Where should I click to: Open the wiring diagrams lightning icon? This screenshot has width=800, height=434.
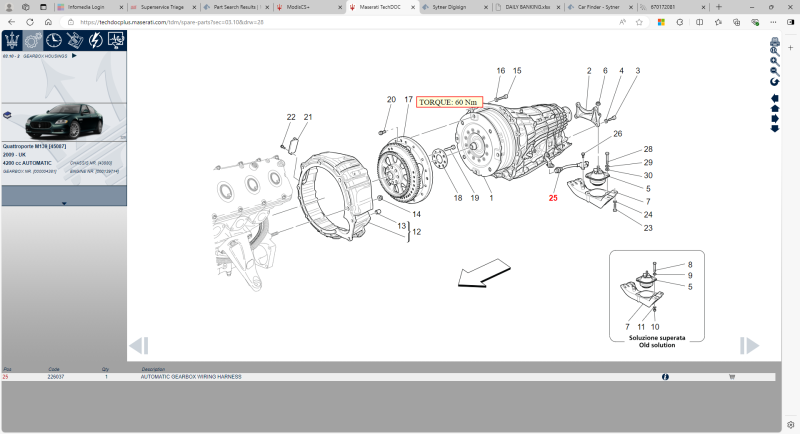pyautogui.click(x=95, y=40)
